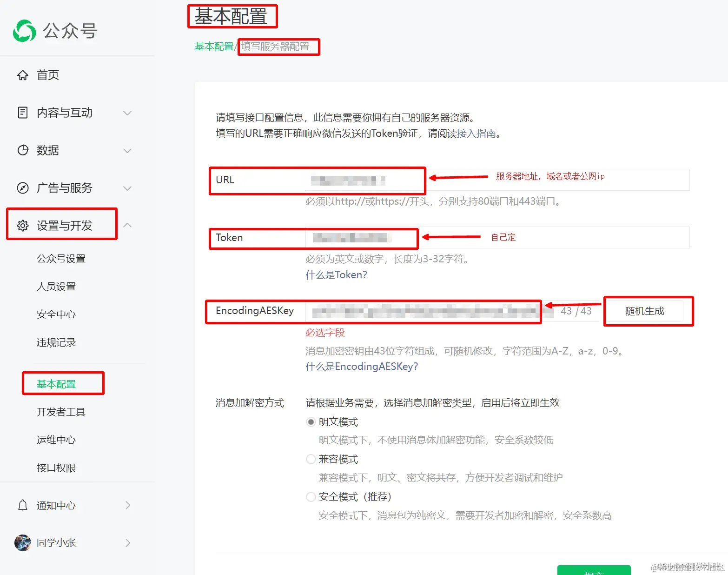Screen dimensions: 728x575
Task: Open 接口权限 menu item
Action: point(56,468)
